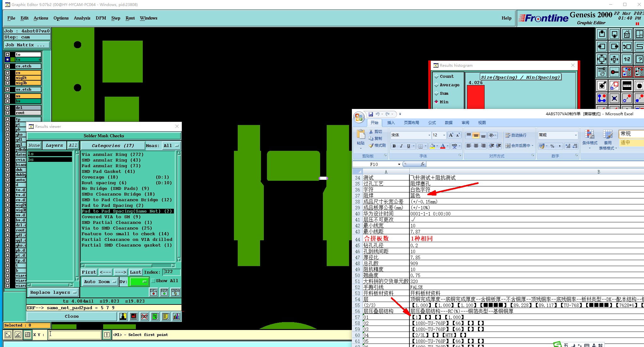
Task: Click the Job Matrix button
Action: click(x=27, y=45)
